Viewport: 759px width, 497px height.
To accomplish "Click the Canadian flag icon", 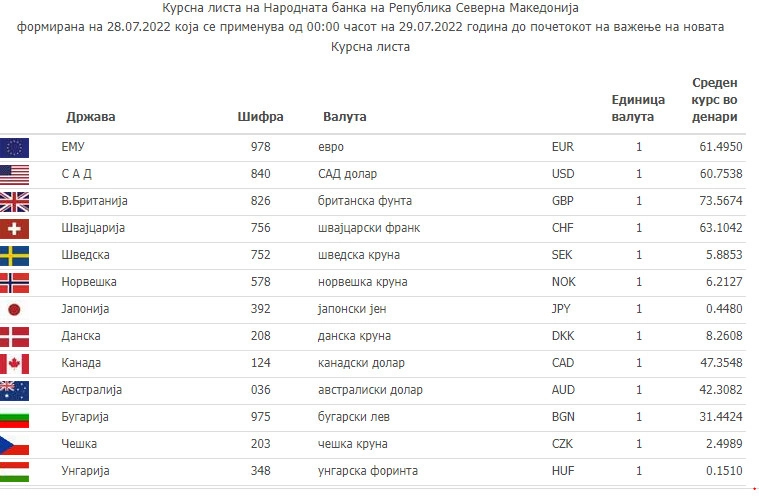I will click(x=15, y=363).
